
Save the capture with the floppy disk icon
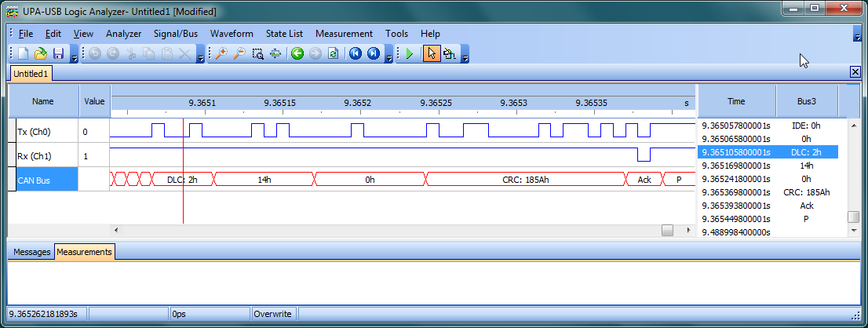58,53
